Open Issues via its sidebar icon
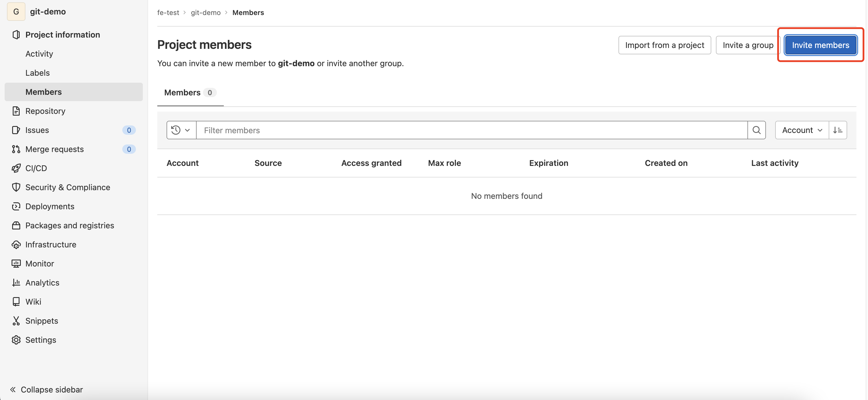 [16, 130]
